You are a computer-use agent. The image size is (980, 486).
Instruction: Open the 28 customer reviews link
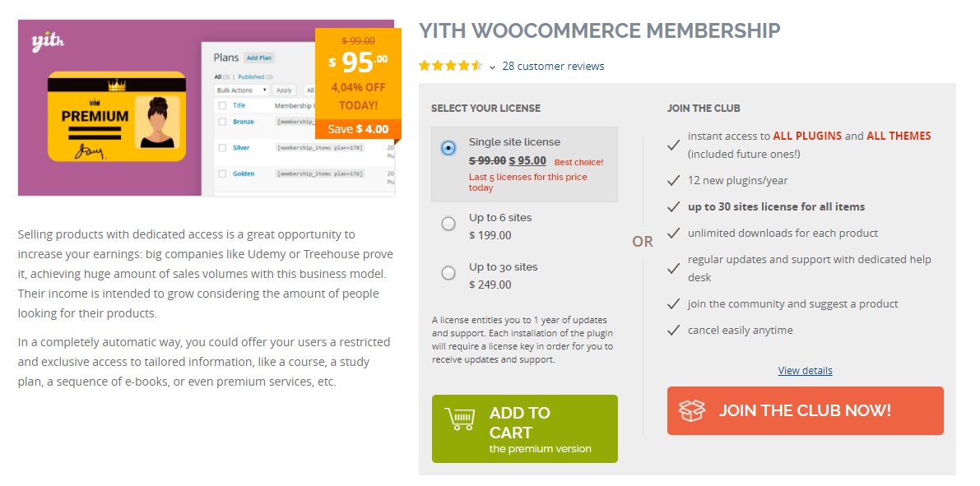[x=553, y=66]
